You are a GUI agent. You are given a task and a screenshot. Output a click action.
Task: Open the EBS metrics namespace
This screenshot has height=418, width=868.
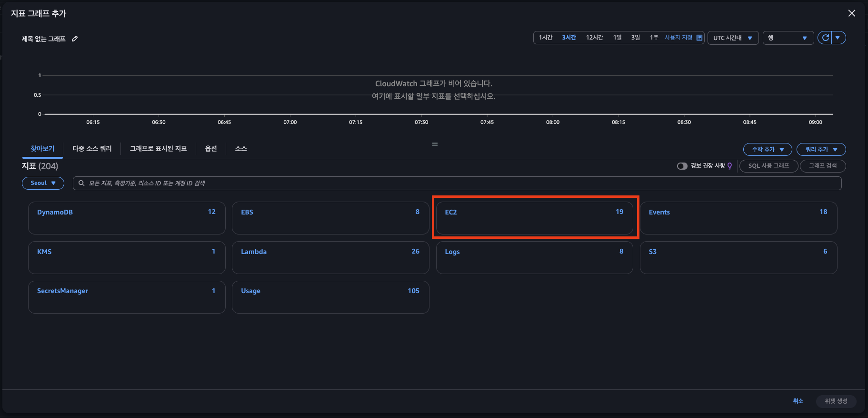click(330, 218)
